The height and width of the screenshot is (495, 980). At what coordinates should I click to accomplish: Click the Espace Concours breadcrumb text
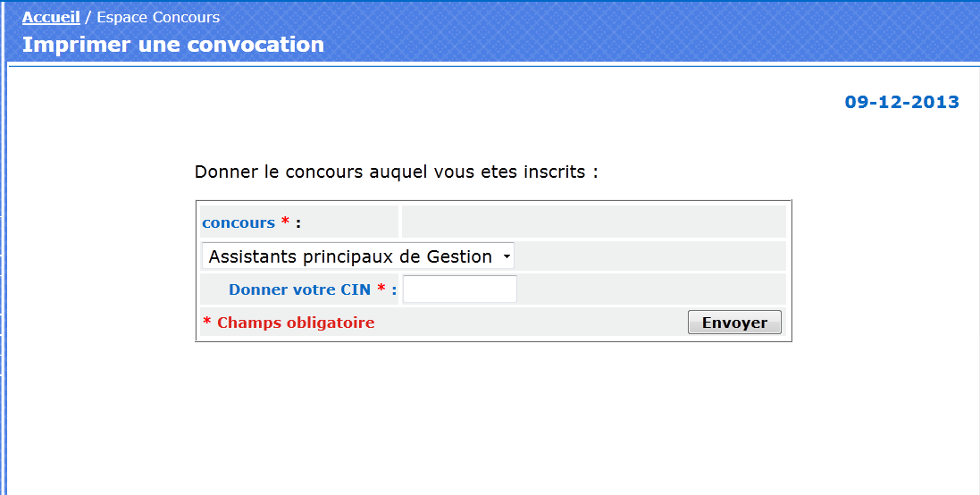[x=158, y=18]
